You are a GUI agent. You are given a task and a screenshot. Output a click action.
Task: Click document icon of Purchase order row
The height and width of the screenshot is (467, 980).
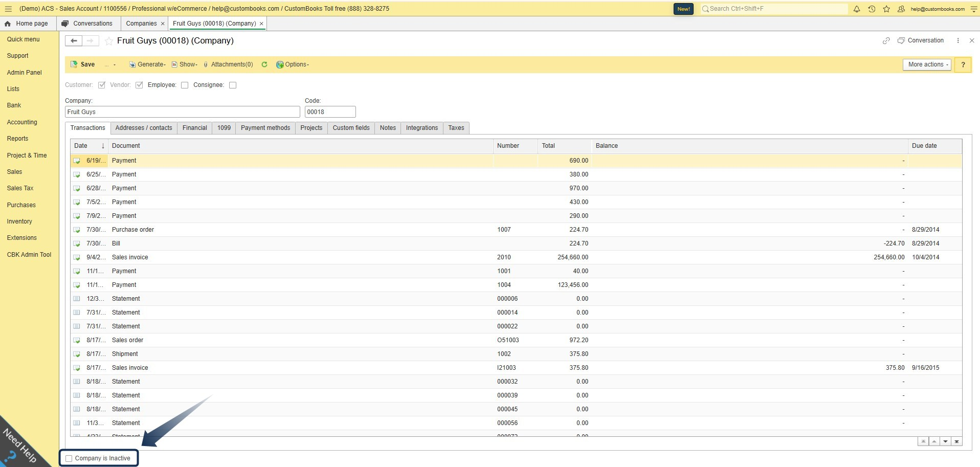coord(77,230)
